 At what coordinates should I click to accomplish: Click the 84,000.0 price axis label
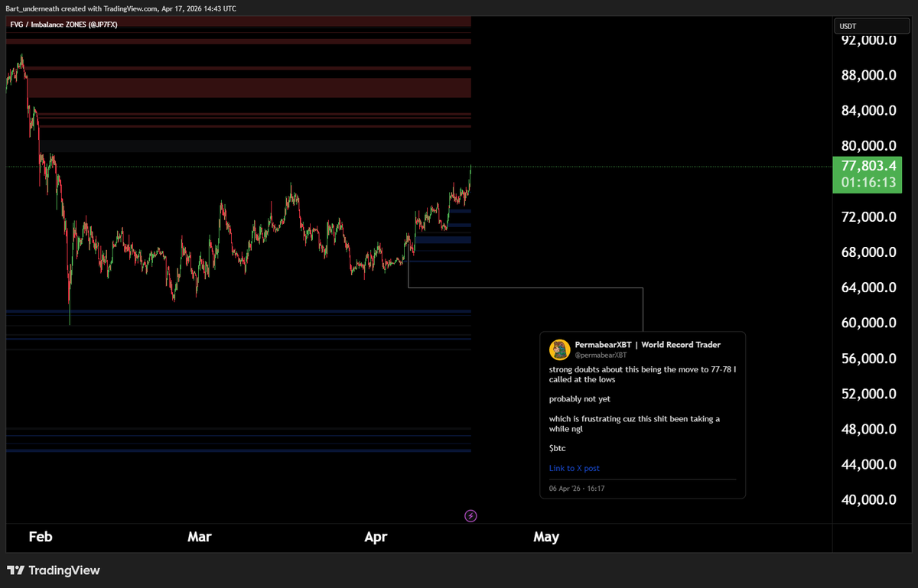(868, 111)
